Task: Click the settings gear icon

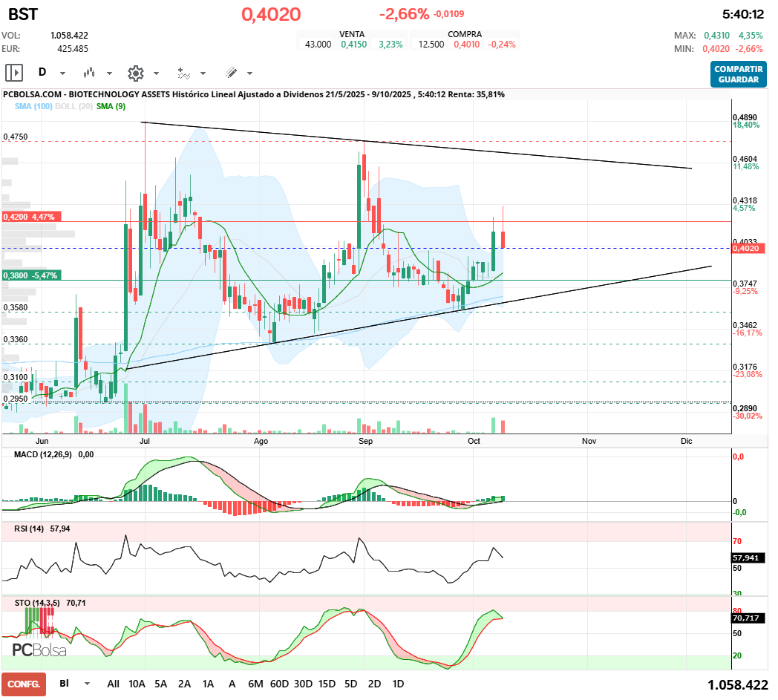Action: point(135,73)
